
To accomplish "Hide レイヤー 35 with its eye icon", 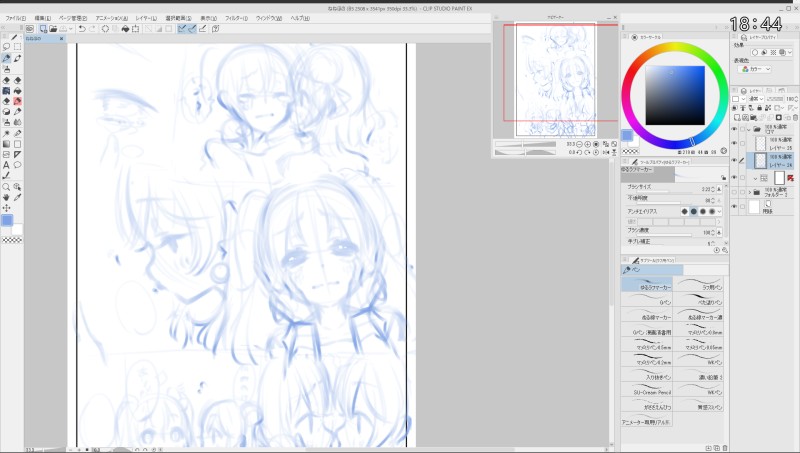I will pyautogui.click(x=735, y=143).
